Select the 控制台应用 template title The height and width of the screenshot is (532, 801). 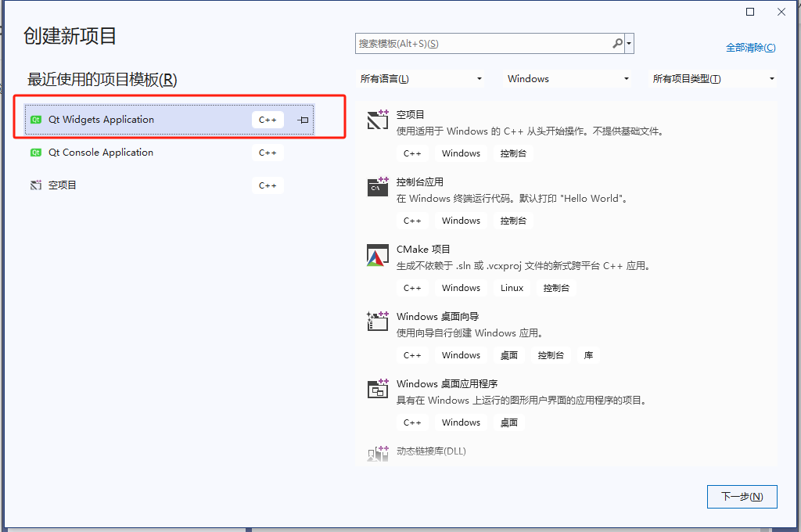(x=419, y=182)
